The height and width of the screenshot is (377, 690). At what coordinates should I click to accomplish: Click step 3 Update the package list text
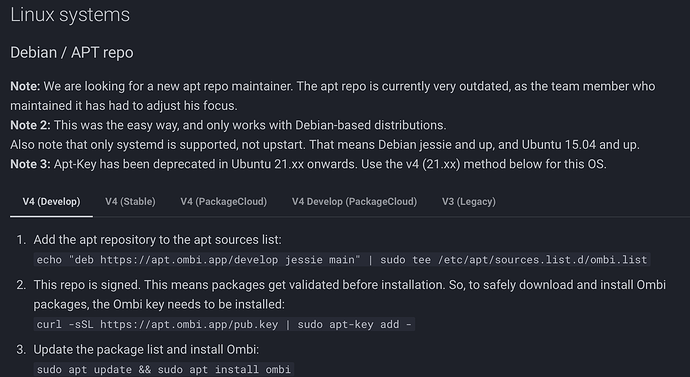[146, 349]
